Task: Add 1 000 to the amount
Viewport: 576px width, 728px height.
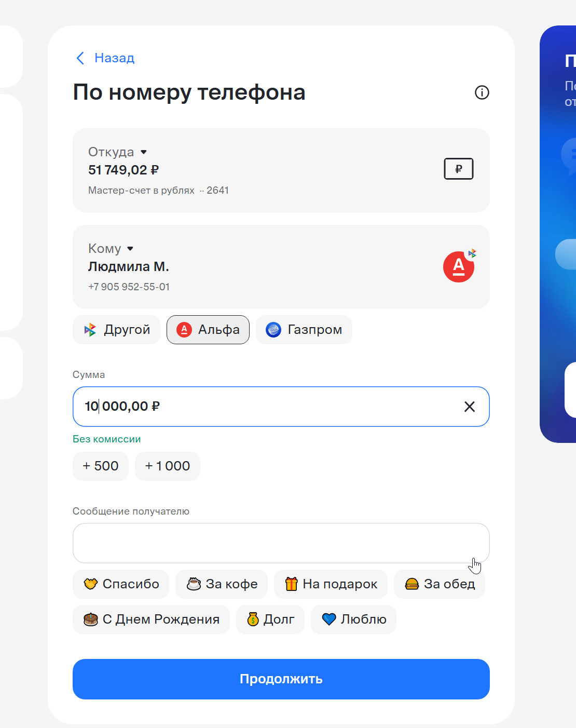Action: tap(168, 466)
